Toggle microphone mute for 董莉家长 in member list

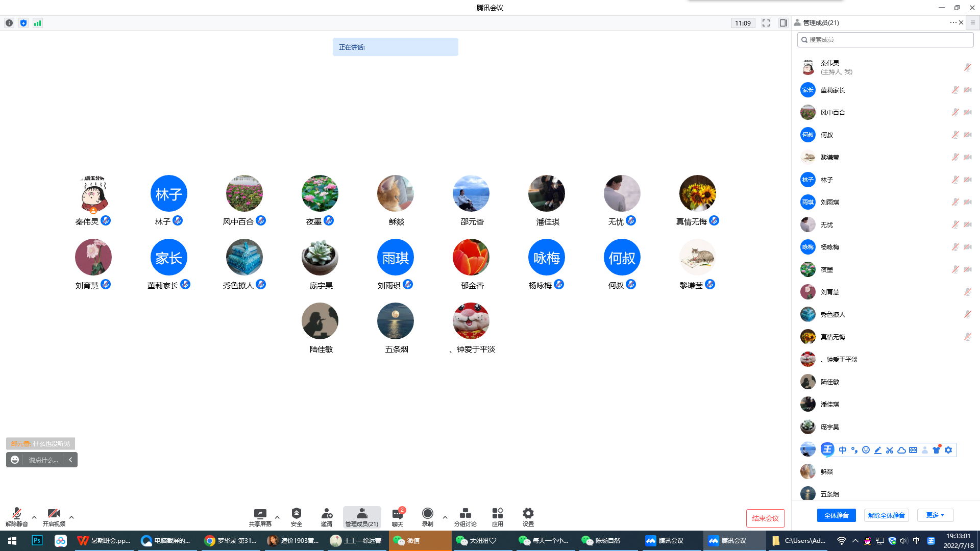click(x=955, y=90)
